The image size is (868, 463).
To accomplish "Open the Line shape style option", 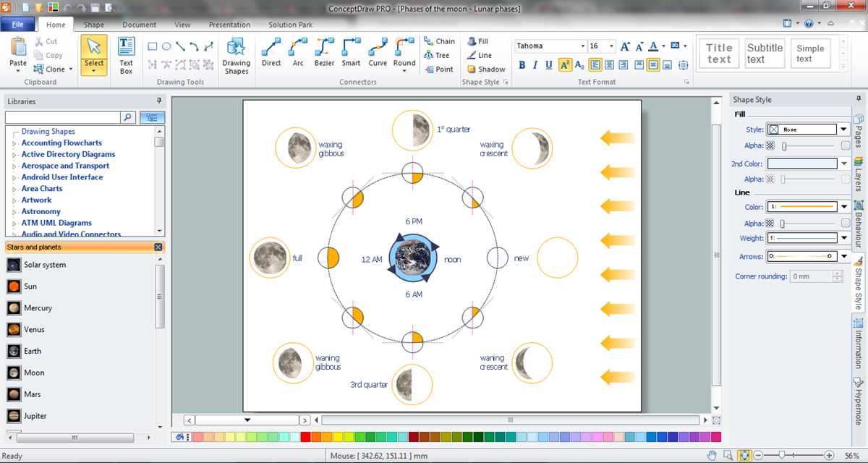I will click(x=479, y=55).
